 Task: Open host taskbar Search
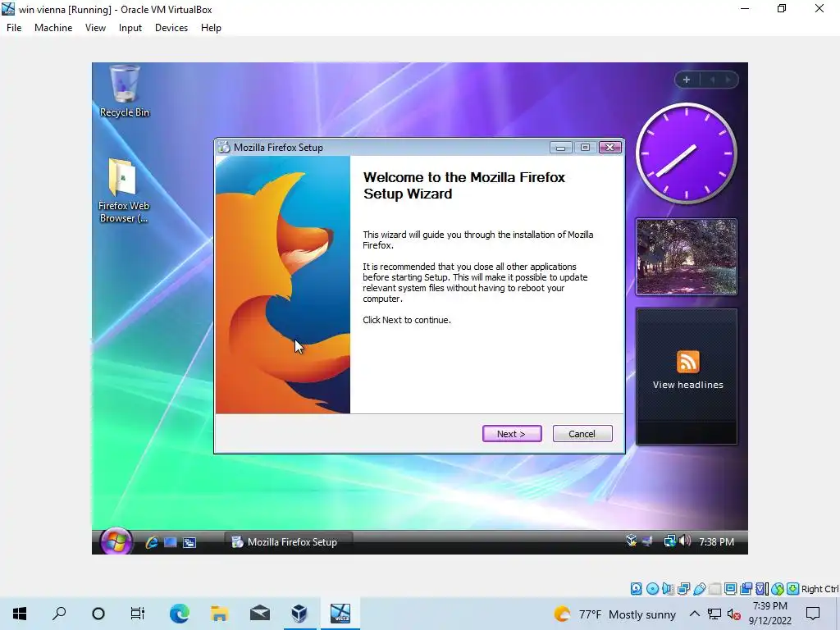click(59, 614)
